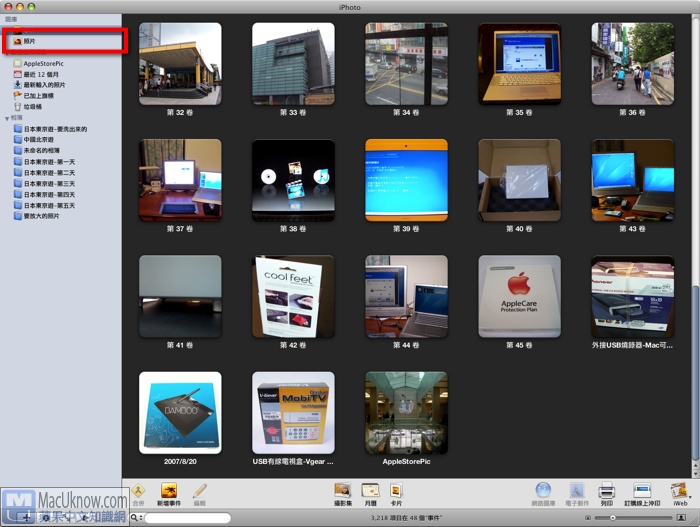
Task: Create a 攝影集 photo book
Action: 343,491
